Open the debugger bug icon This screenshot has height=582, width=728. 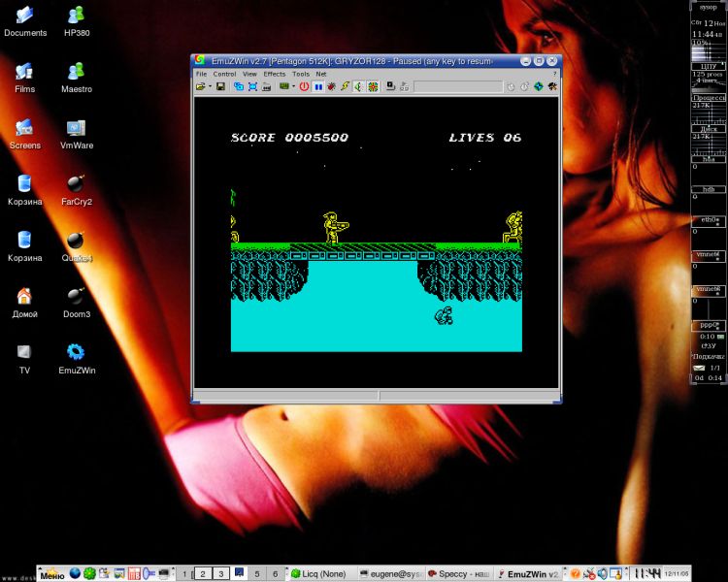[331, 86]
